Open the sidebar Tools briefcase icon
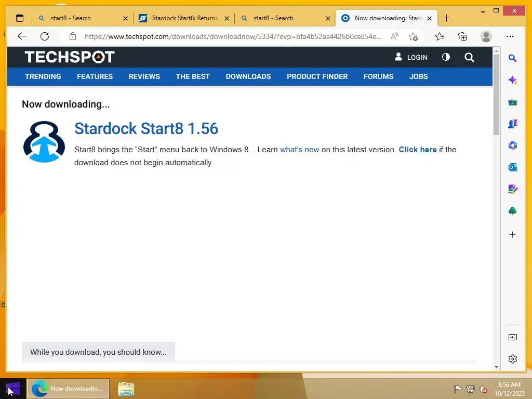Viewport: 532px width, 399px height. [513, 102]
